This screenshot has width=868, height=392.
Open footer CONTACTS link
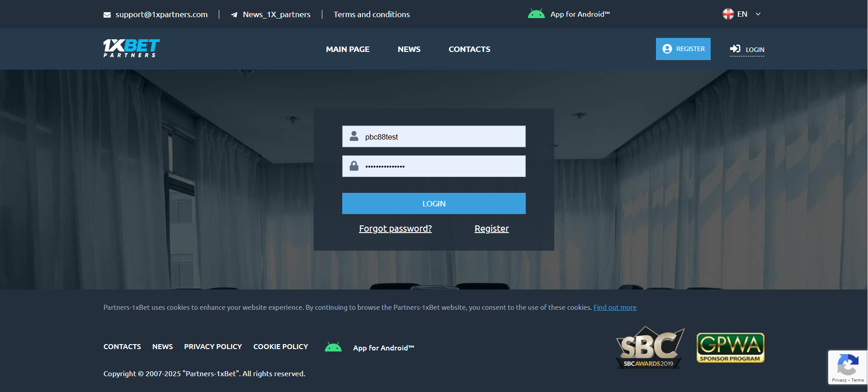(122, 347)
